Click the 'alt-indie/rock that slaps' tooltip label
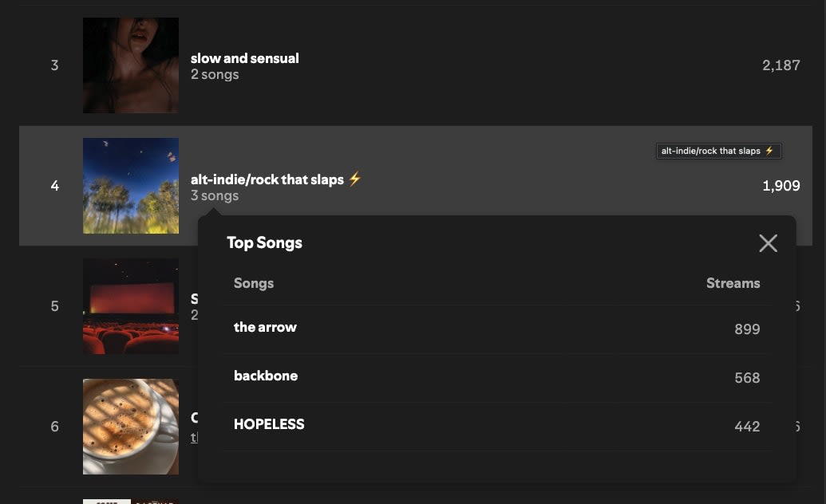 718,152
